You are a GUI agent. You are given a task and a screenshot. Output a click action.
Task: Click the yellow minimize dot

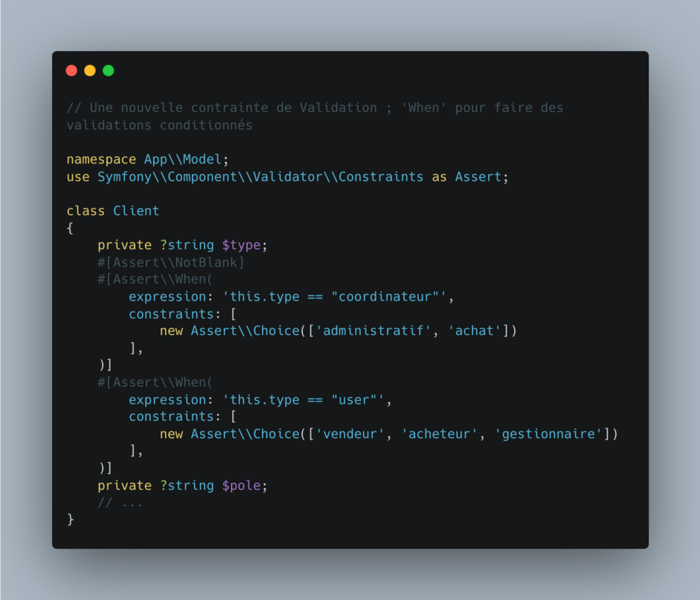click(90, 70)
